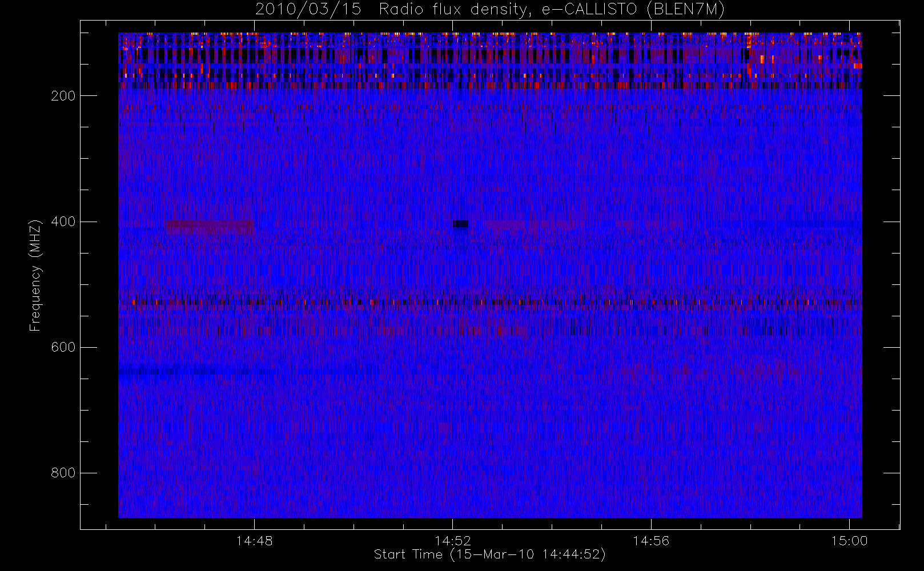
Task: Click the 14:48 time tick label
Action: point(254,541)
